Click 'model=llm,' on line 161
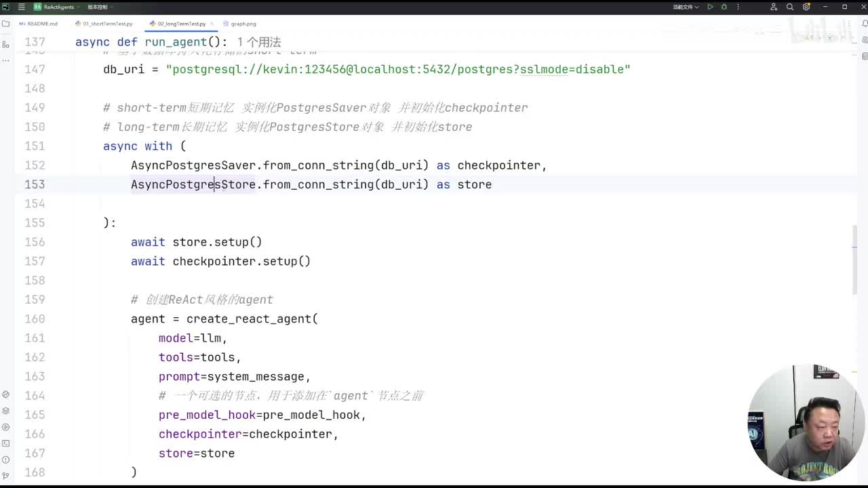868x488 pixels. 193,338
